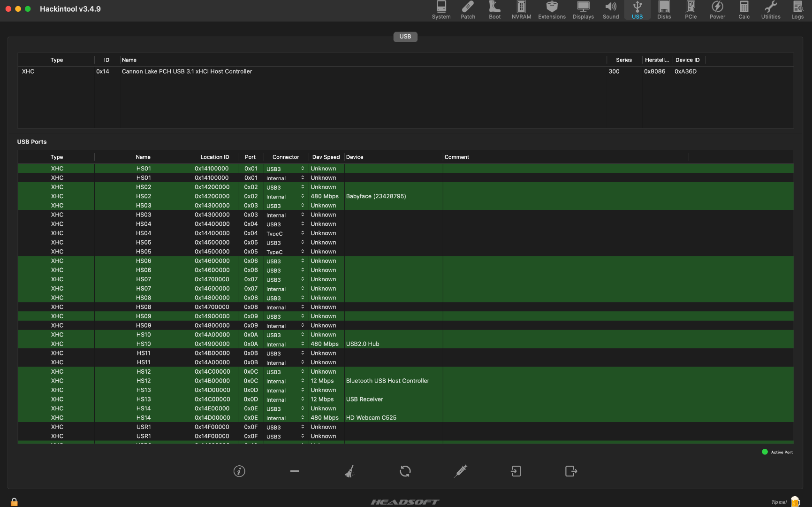Click the Tip me beer icon
The width and height of the screenshot is (812, 507).
coord(795,501)
